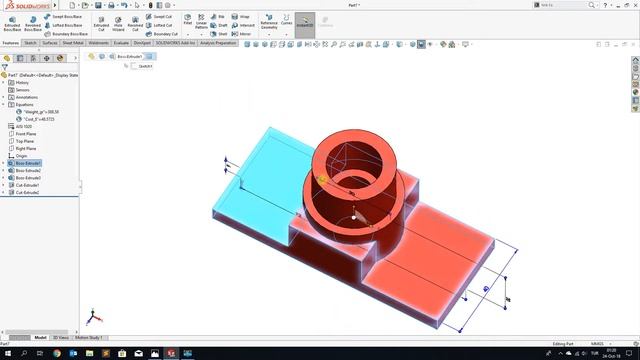Select the Intersect tool
Viewport: 640px width, 360px height.
(x=243, y=25)
